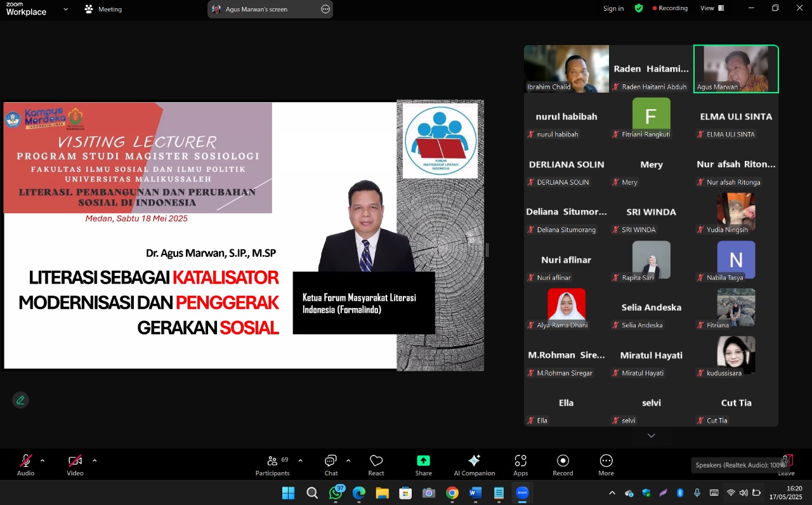812x505 pixels.
Task: Open AI Companion
Action: point(474,464)
